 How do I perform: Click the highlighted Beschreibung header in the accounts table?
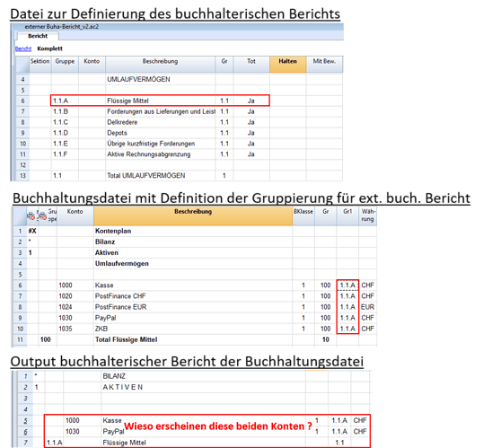(x=193, y=215)
